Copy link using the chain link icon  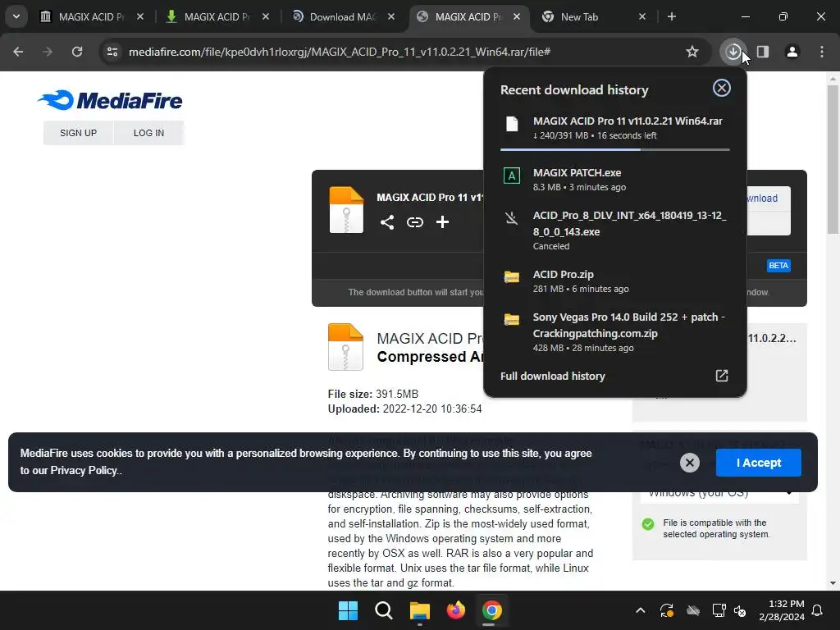point(414,221)
